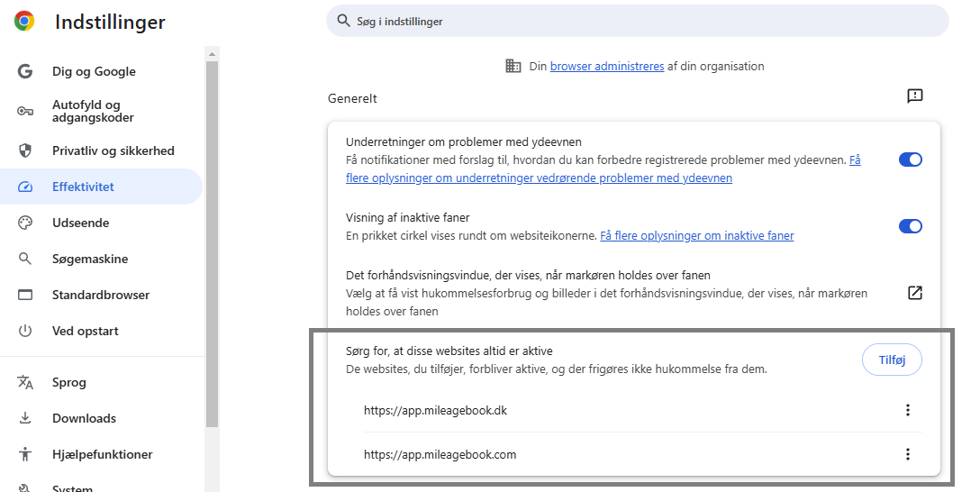
Task: Click the search icon in the settings search bar
Action: click(343, 21)
